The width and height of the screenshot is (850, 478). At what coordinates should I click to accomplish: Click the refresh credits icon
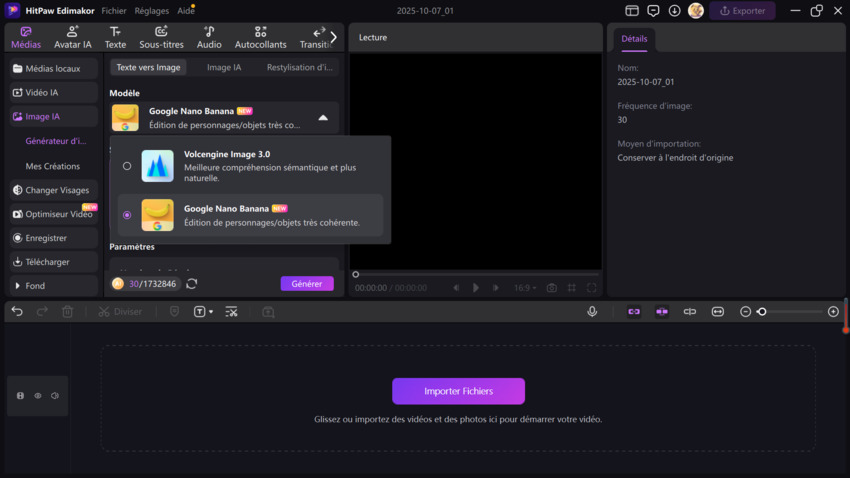(x=192, y=284)
